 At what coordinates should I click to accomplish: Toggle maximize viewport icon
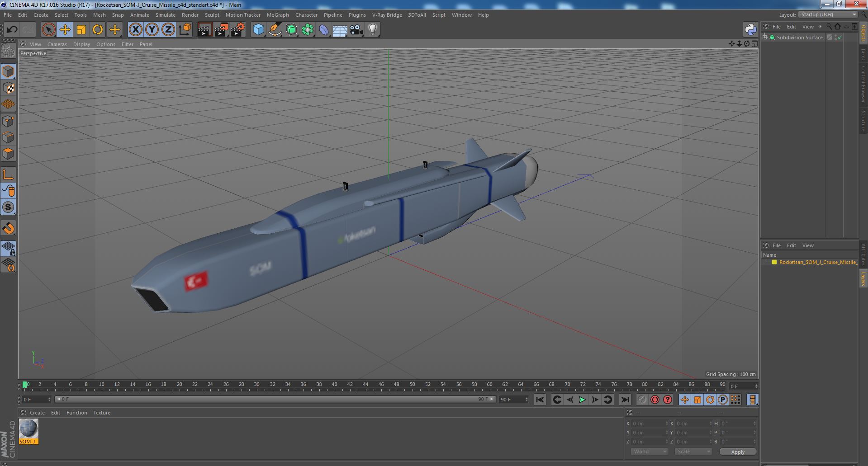[x=754, y=44]
